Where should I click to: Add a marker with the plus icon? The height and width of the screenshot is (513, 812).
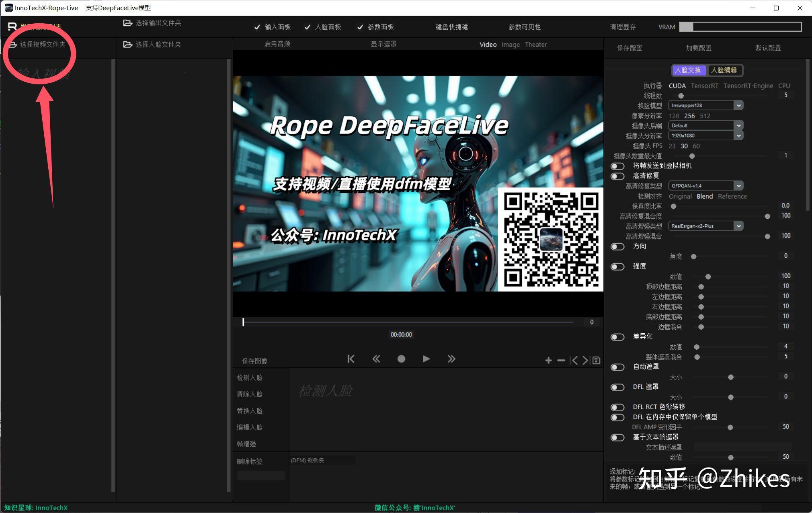pyautogui.click(x=548, y=361)
